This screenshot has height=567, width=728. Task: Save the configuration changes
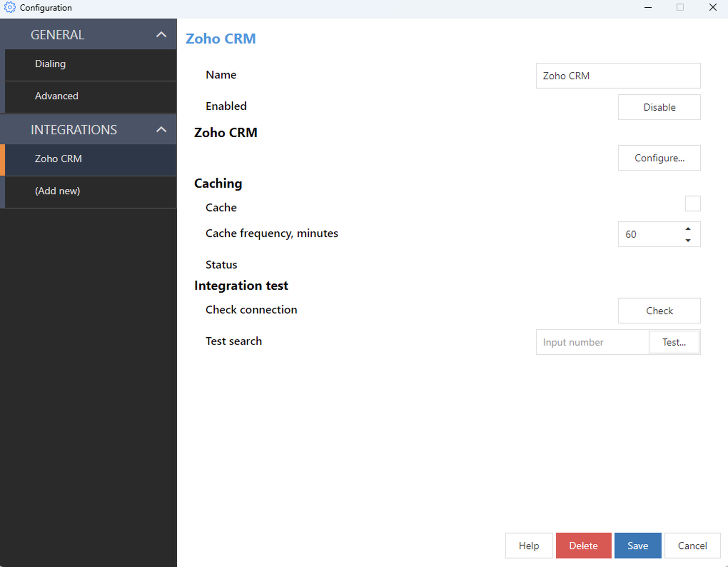click(637, 546)
